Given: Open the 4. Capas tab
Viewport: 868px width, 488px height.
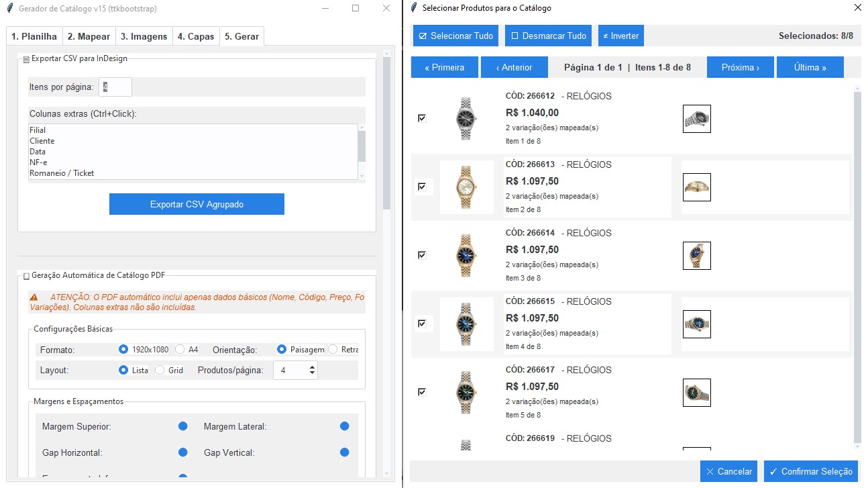Looking at the screenshot, I should pyautogui.click(x=196, y=36).
